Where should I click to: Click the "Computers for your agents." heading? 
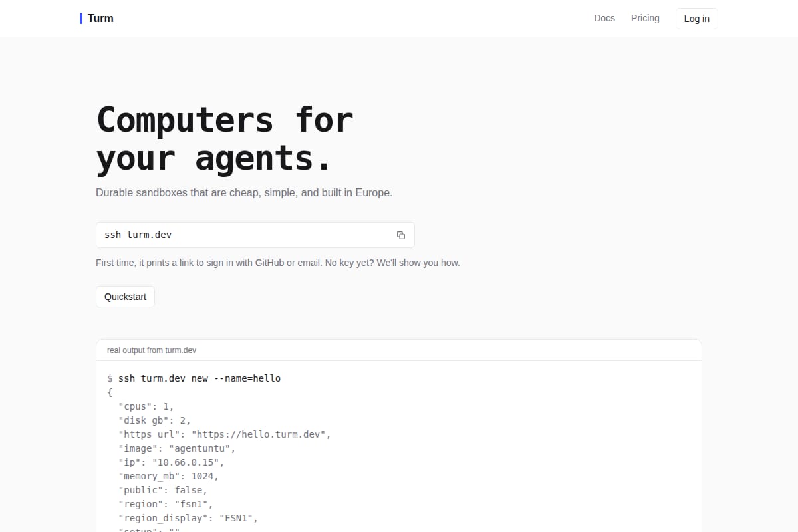coord(225,139)
